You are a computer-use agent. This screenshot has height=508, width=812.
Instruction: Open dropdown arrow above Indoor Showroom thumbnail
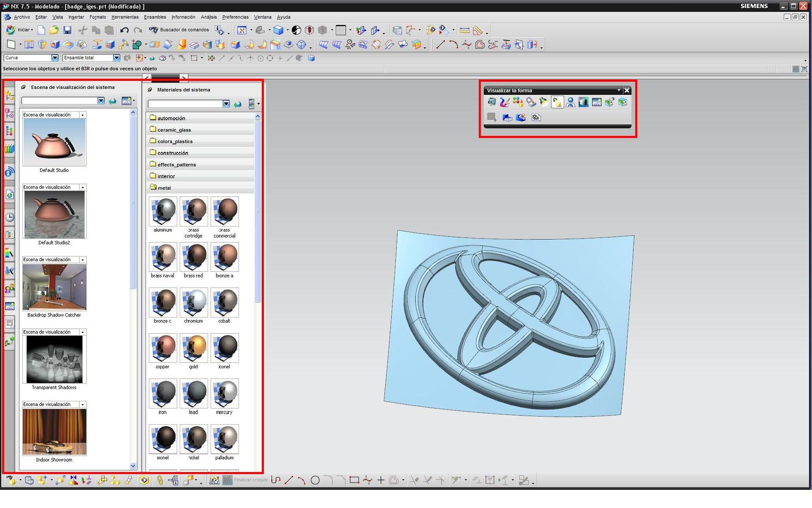[82, 405]
